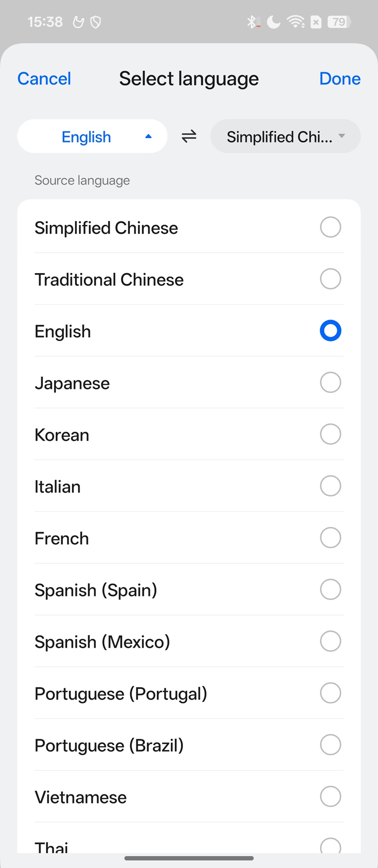Tap the do-not-disturb moon icon
The image size is (378, 868).
274,22
